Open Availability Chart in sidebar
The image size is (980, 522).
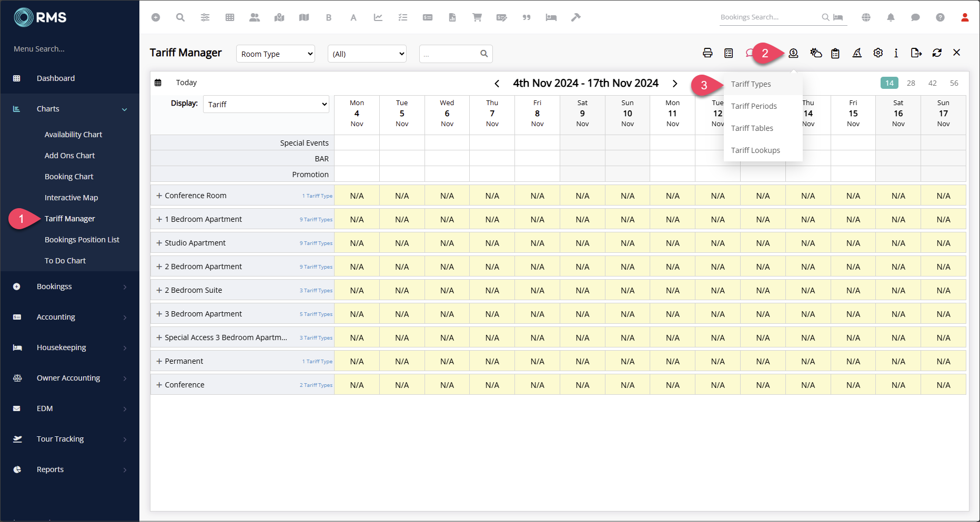click(73, 135)
